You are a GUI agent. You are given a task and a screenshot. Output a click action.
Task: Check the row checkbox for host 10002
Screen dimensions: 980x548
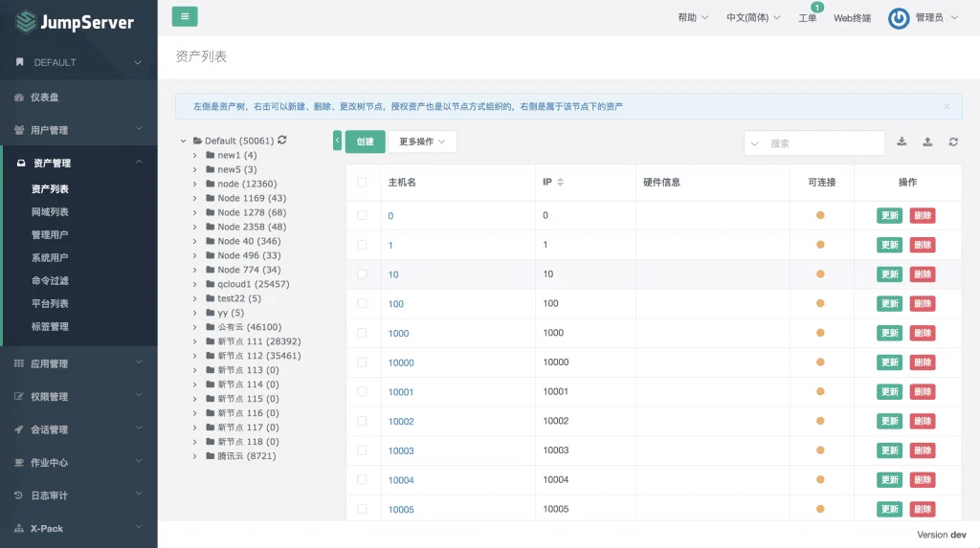[x=362, y=421]
